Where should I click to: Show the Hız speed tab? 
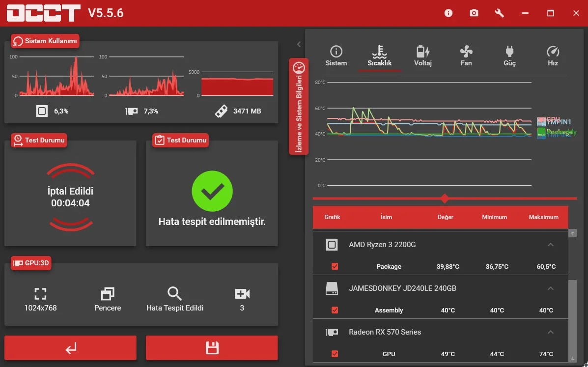pyautogui.click(x=553, y=56)
